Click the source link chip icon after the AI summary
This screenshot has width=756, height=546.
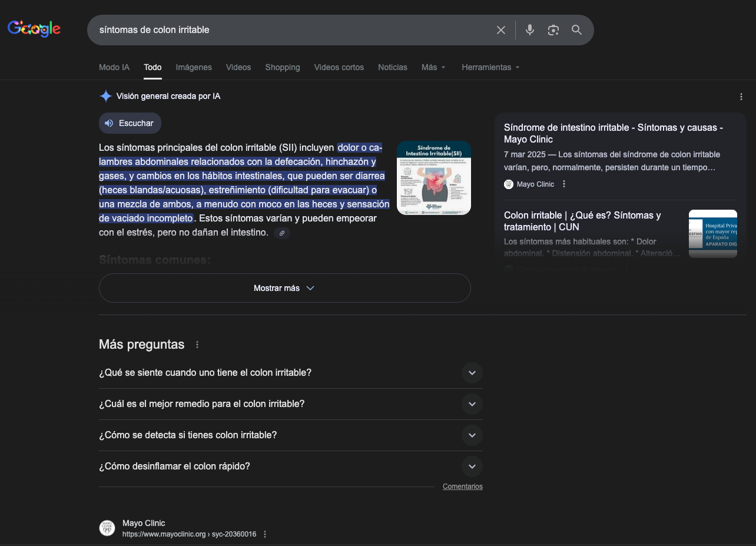[282, 233]
